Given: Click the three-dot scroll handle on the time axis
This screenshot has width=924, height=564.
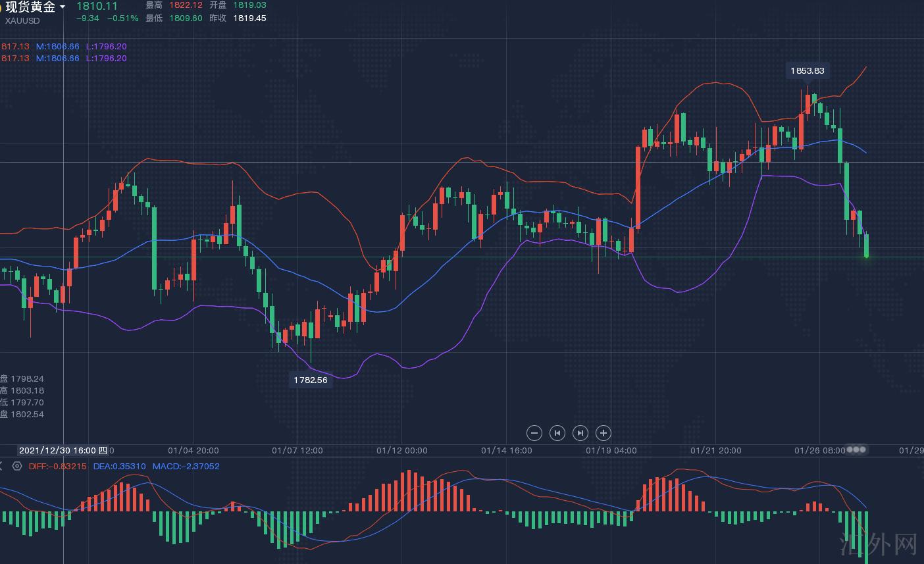Looking at the screenshot, I should [x=856, y=449].
